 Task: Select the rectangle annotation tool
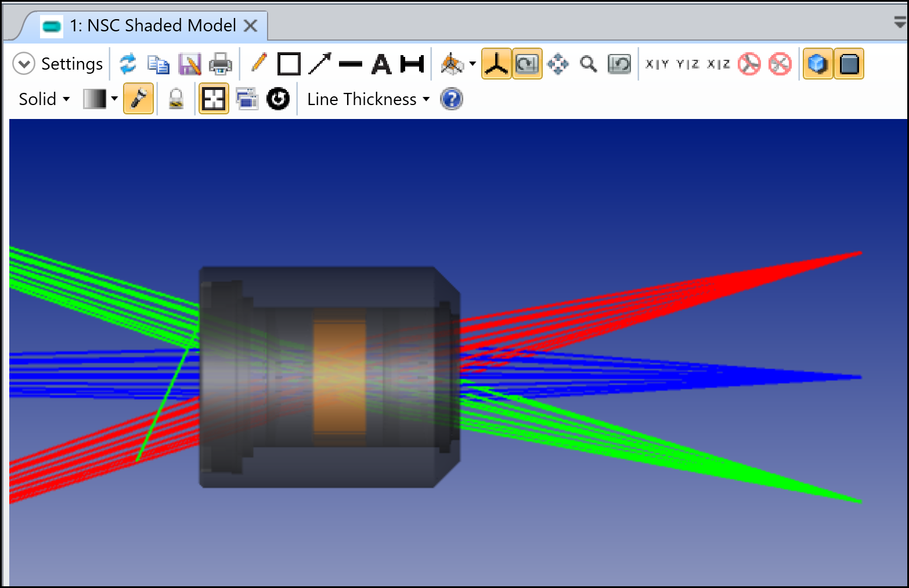pos(288,64)
